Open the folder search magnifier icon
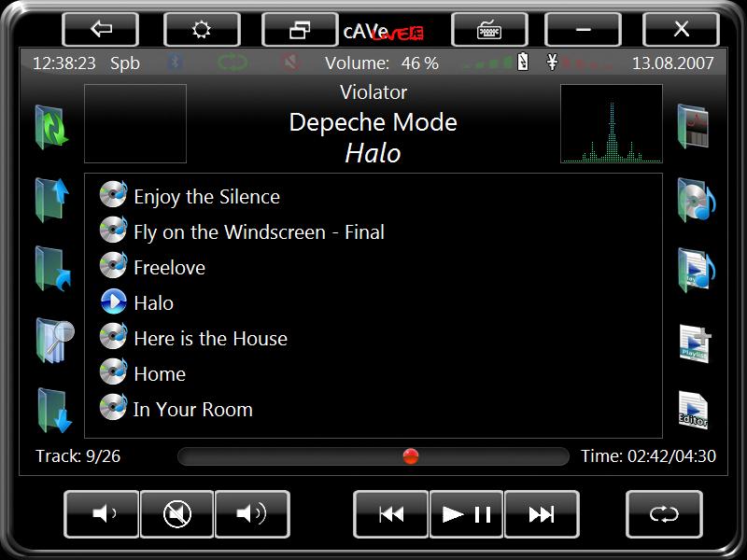 pyautogui.click(x=55, y=341)
